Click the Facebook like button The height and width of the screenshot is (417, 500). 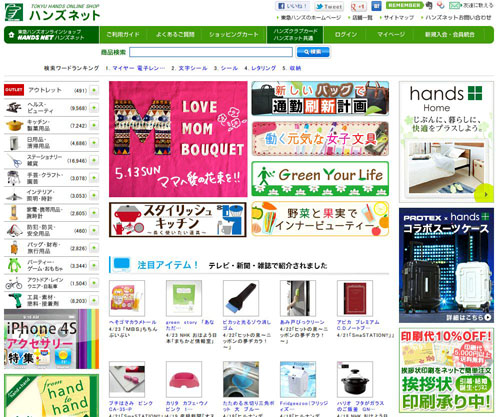point(292,6)
